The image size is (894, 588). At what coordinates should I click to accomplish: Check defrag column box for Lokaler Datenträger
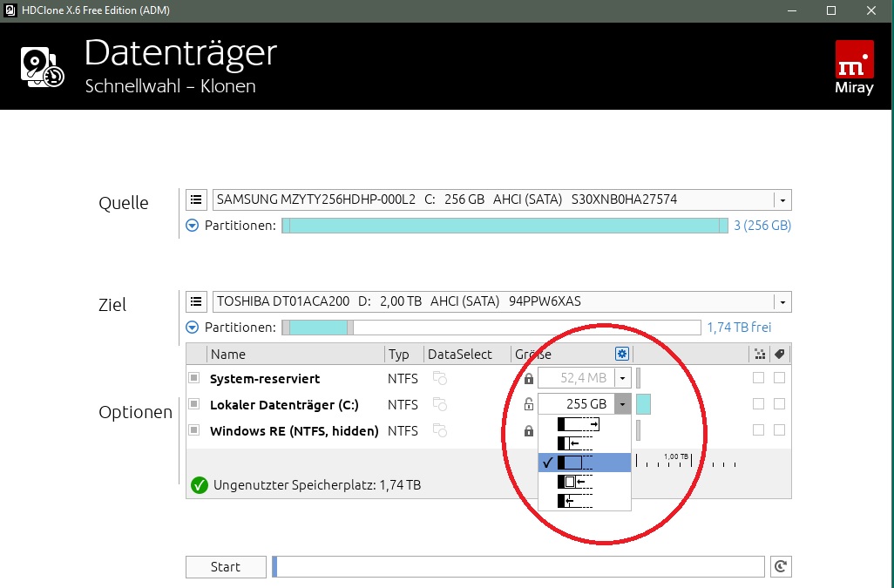tap(758, 404)
